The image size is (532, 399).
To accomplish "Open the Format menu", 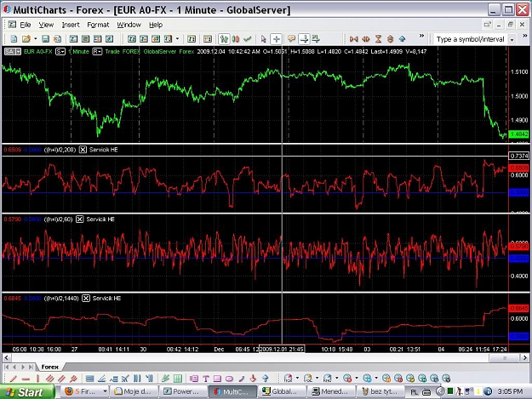I will click(x=98, y=25).
